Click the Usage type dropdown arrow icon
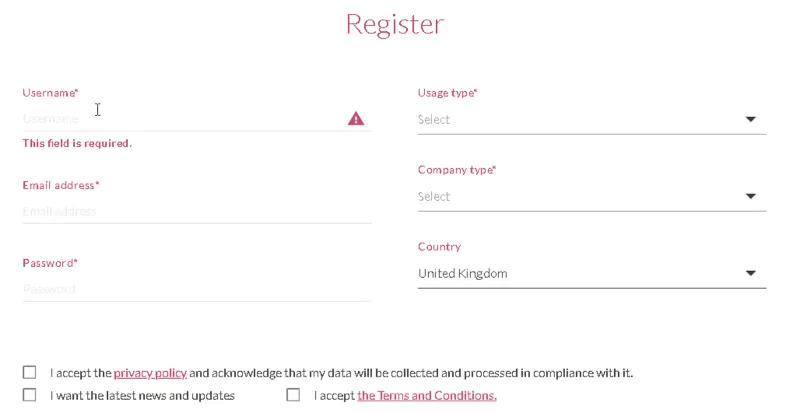The height and width of the screenshot is (413, 800). tap(750, 119)
